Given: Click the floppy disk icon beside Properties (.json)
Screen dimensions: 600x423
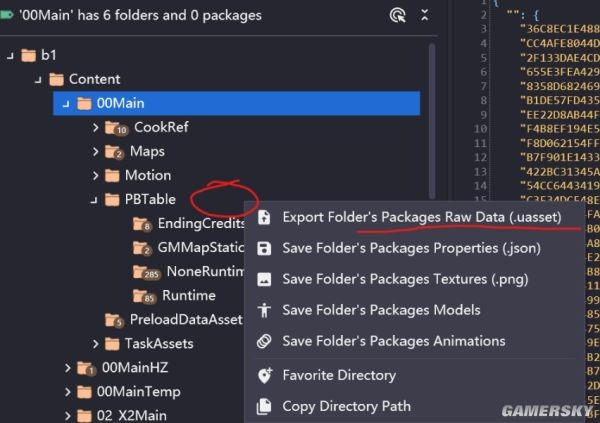Looking at the screenshot, I should [x=264, y=248].
